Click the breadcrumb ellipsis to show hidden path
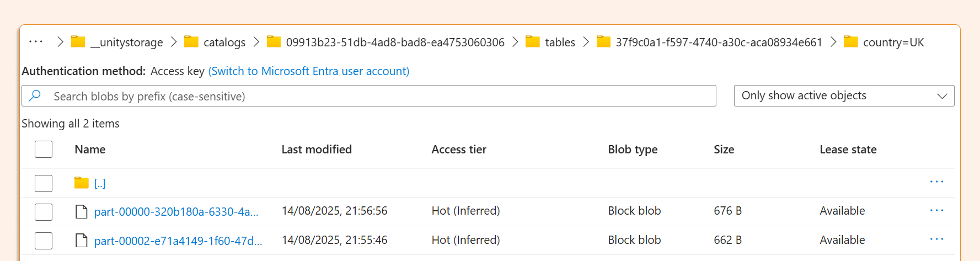Screen dimensions: 980x261 pyautogui.click(x=36, y=42)
